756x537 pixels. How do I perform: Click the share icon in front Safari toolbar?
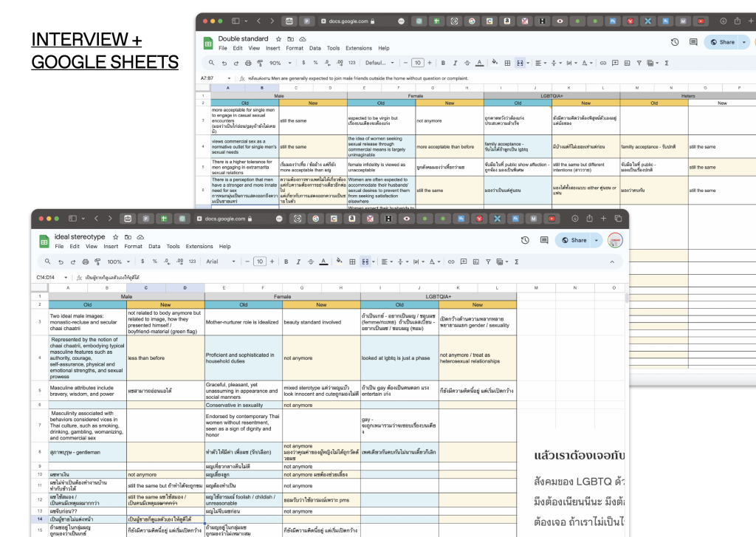coord(589,219)
